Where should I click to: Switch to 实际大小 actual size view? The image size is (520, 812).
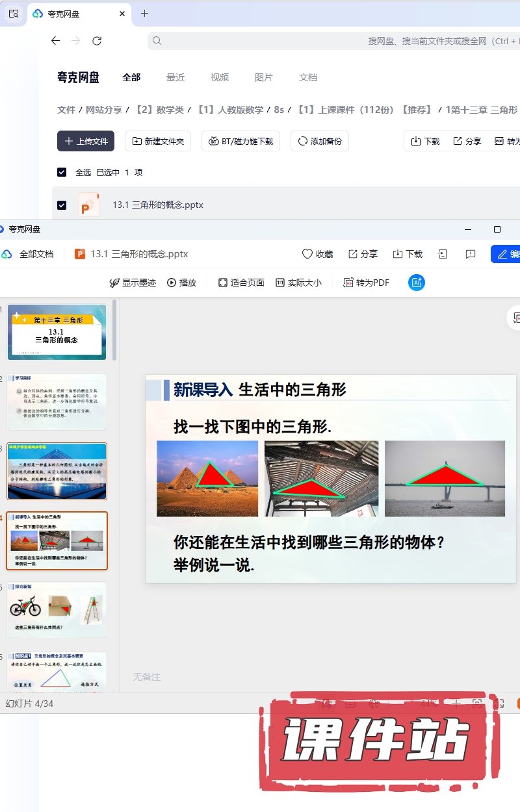click(x=298, y=283)
